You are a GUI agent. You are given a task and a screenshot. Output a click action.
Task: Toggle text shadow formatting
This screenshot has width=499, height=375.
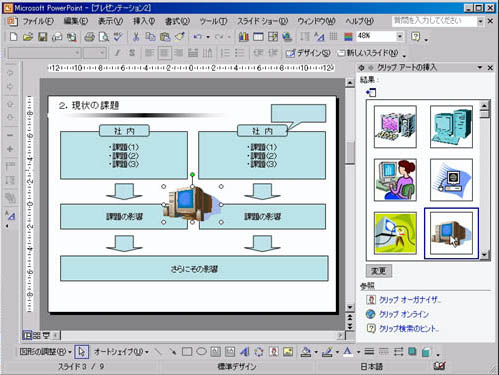[x=132, y=53]
